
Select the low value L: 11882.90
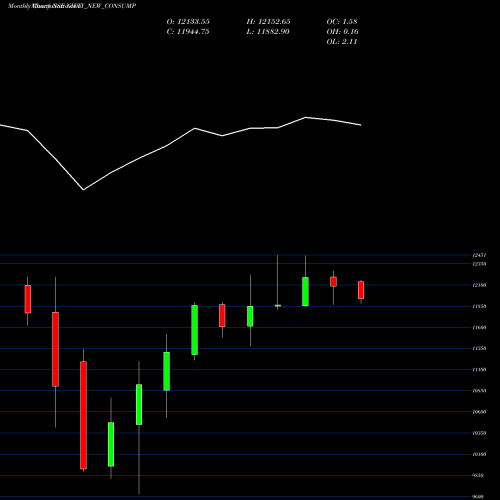click(268, 32)
